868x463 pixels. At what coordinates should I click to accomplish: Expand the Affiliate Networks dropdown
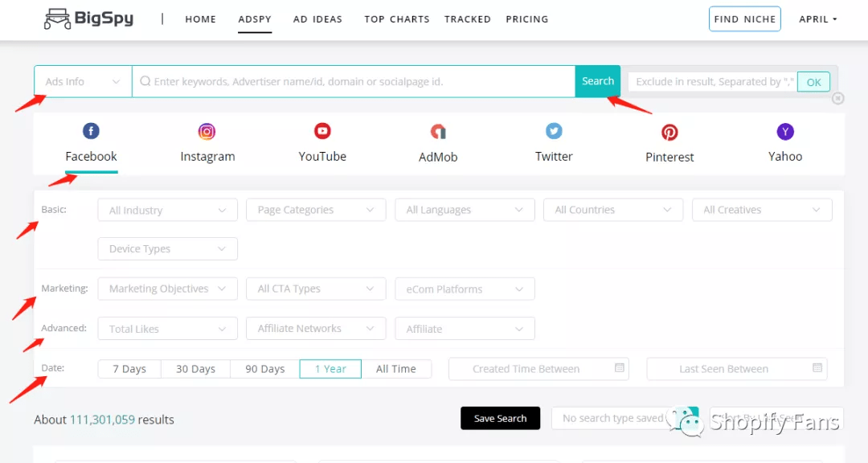coord(316,329)
